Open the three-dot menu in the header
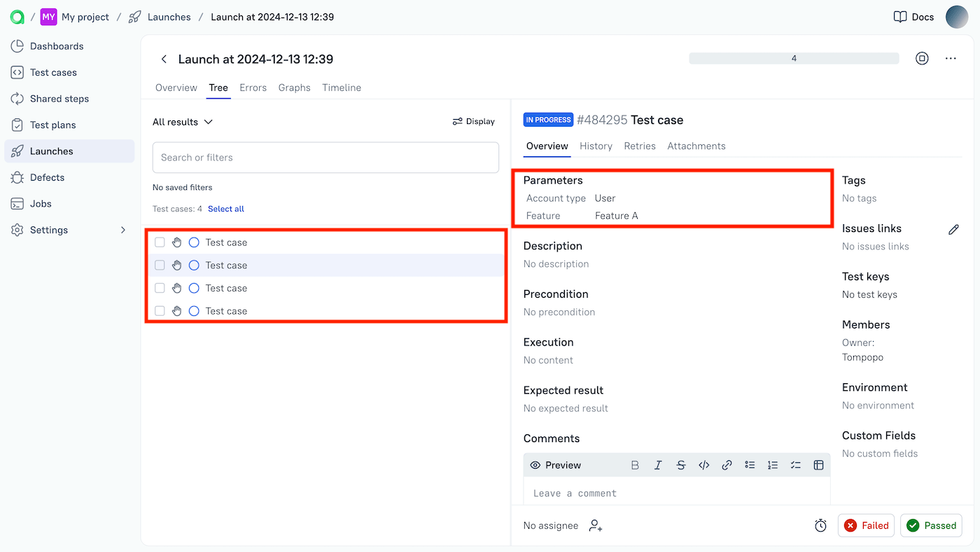 pyautogui.click(x=950, y=58)
